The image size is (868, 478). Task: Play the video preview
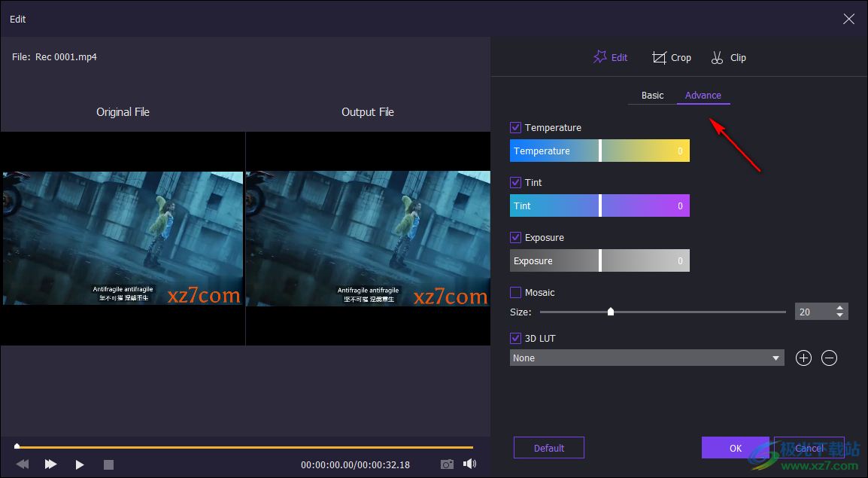(x=80, y=464)
